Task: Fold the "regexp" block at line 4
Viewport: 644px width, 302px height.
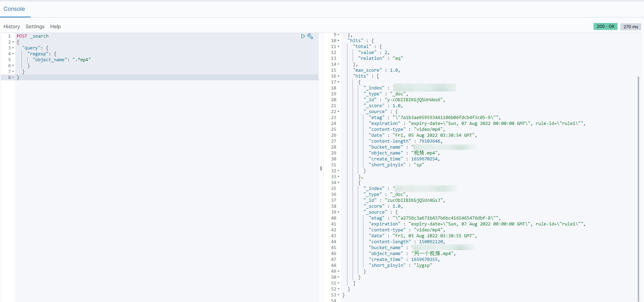Action: pos(13,54)
